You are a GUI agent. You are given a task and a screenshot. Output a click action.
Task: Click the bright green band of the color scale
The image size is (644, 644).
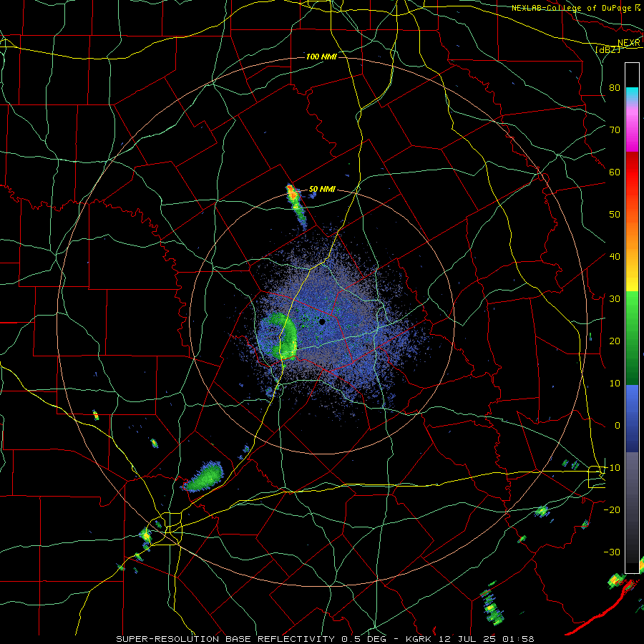pyautogui.click(x=632, y=308)
